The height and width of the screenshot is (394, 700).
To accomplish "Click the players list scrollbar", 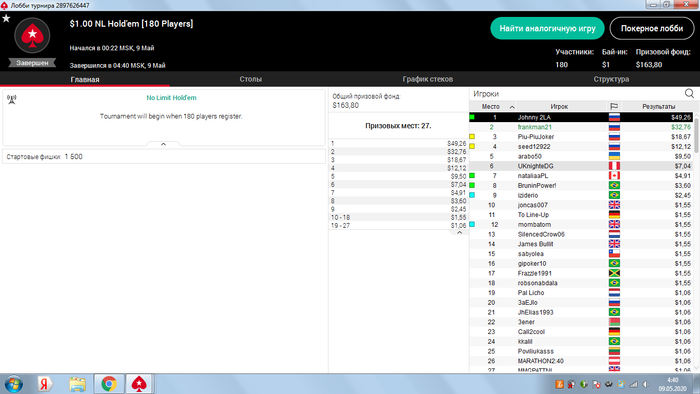I will click(696, 136).
